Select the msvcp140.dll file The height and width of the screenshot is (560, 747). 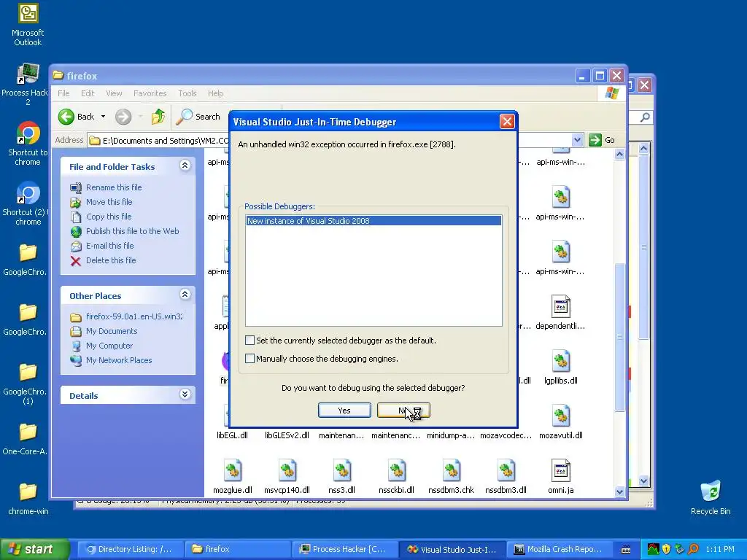(287, 476)
